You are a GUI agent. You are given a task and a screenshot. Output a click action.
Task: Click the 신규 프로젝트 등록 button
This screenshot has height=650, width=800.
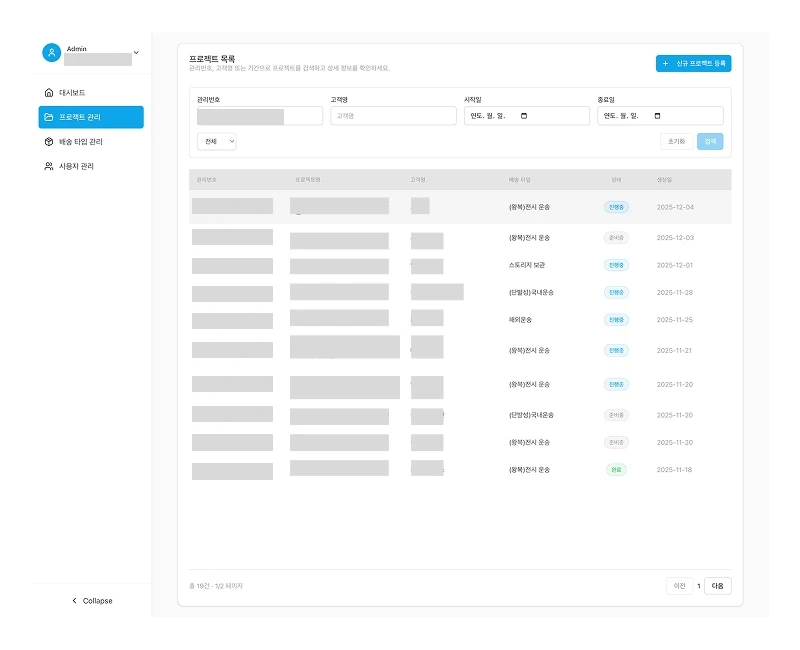click(x=693, y=63)
